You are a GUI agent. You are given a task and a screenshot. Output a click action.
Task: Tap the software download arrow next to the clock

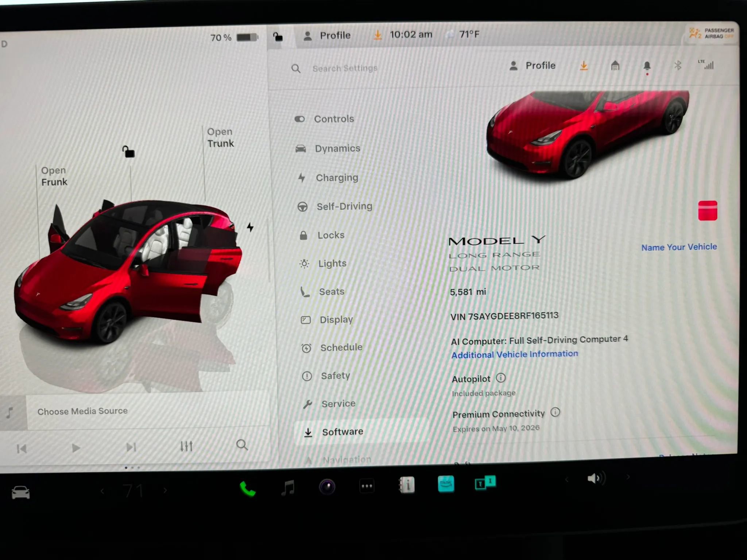(378, 35)
